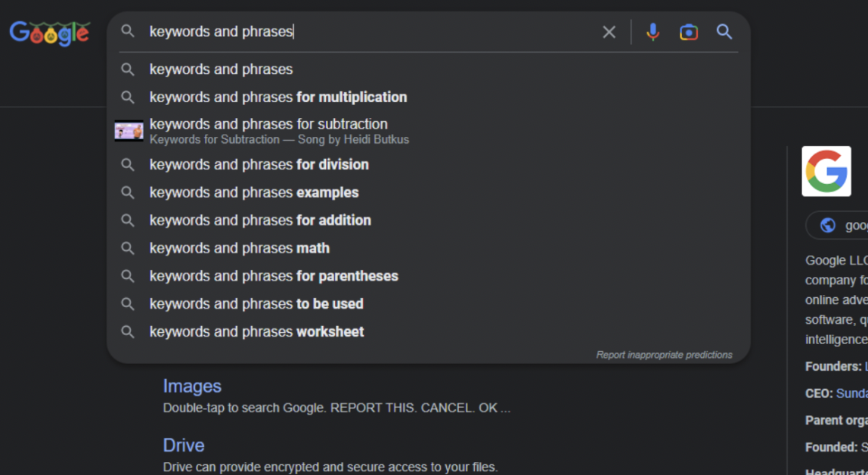
Task: Open the Drive link
Action: [183, 445]
